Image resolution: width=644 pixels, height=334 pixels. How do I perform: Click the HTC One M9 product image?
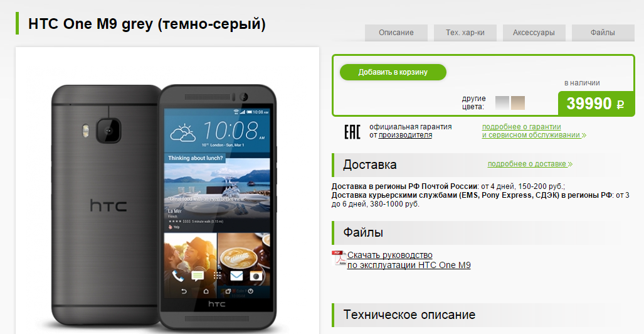click(x=164, y=206)
